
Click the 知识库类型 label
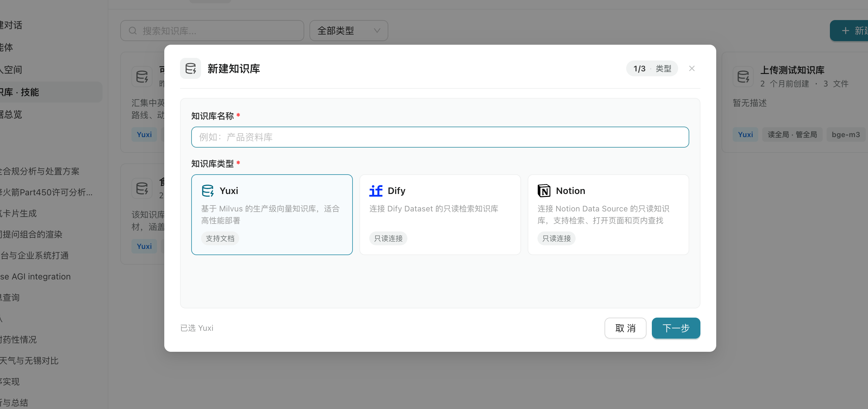tap(212, 163)
